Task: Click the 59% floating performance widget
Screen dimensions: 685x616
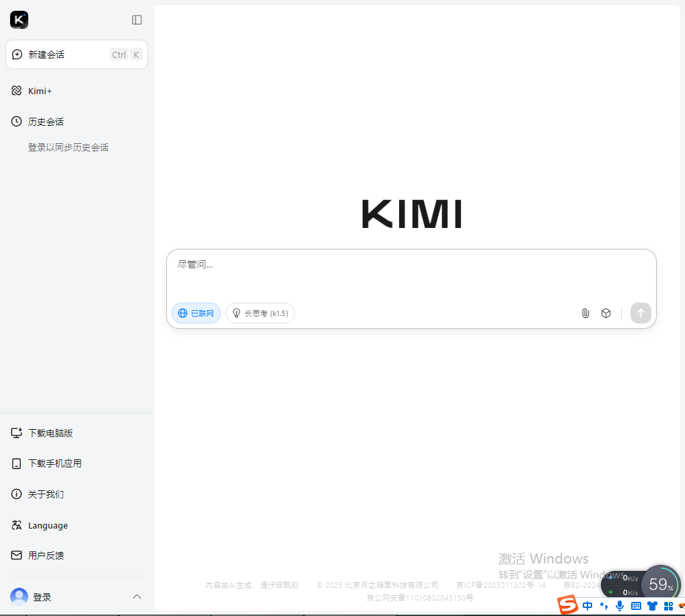Action: (x=661, y=584)
